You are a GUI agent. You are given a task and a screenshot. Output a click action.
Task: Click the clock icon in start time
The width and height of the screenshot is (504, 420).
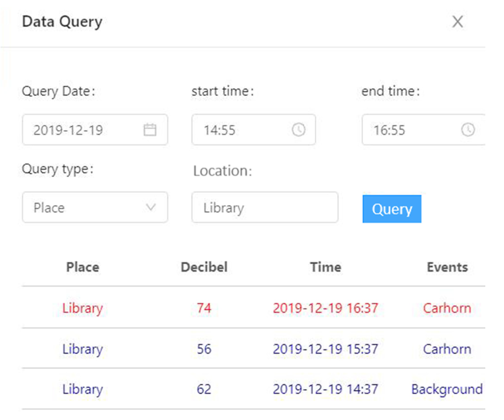pyautogui.click(x=298, y=130)
